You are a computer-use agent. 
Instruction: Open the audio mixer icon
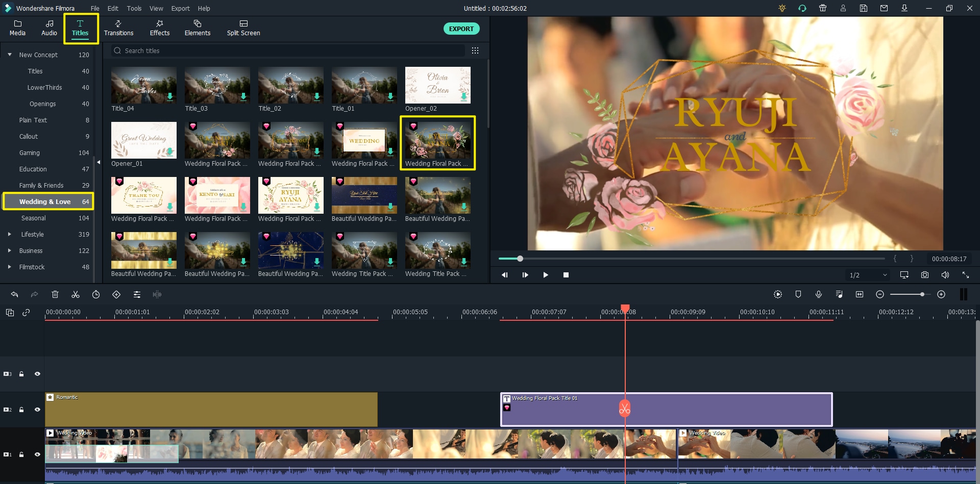839,294
